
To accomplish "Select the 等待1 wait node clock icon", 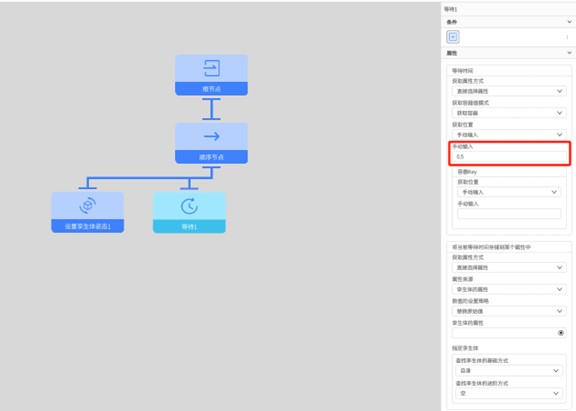I will (x=189, y=206).
